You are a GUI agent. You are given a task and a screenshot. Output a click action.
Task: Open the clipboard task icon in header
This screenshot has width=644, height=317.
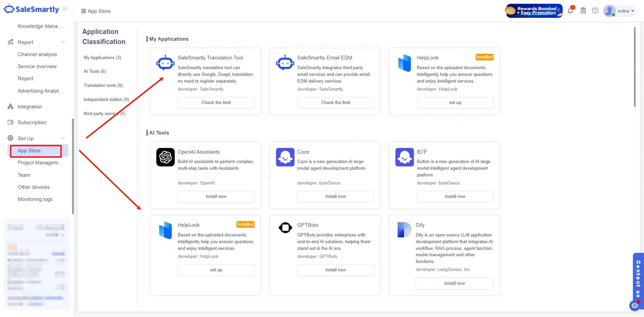tap(583, 11)
